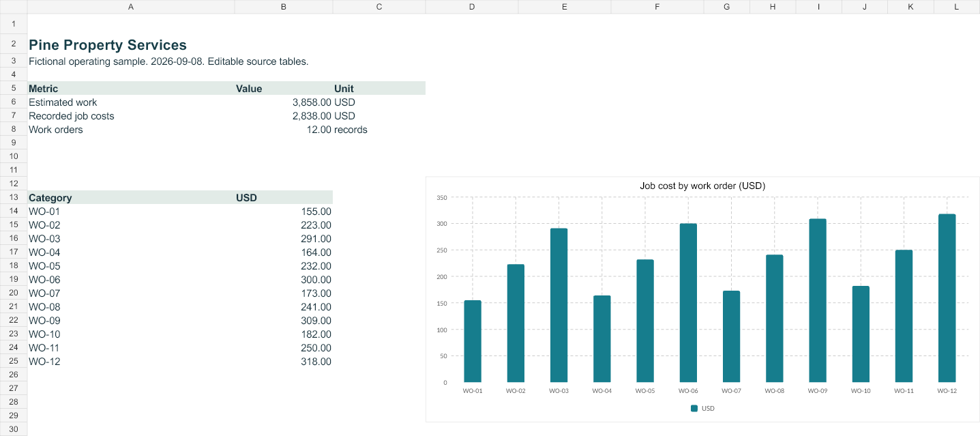Screen dimensions: 980x436
Task: Click the WO-05 category cell
Action: 131,265
